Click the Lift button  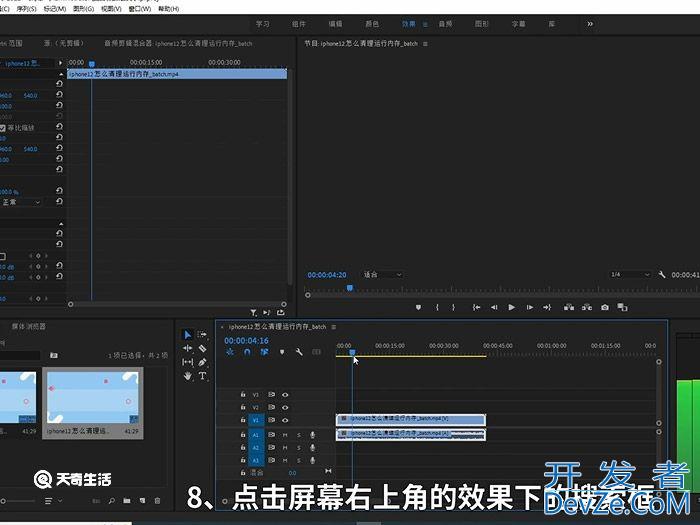[x=569, y=307]
